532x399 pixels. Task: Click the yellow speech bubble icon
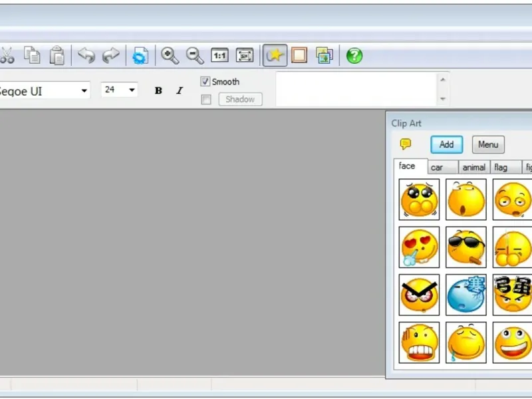pyautogui.click(x=406, y=144)
